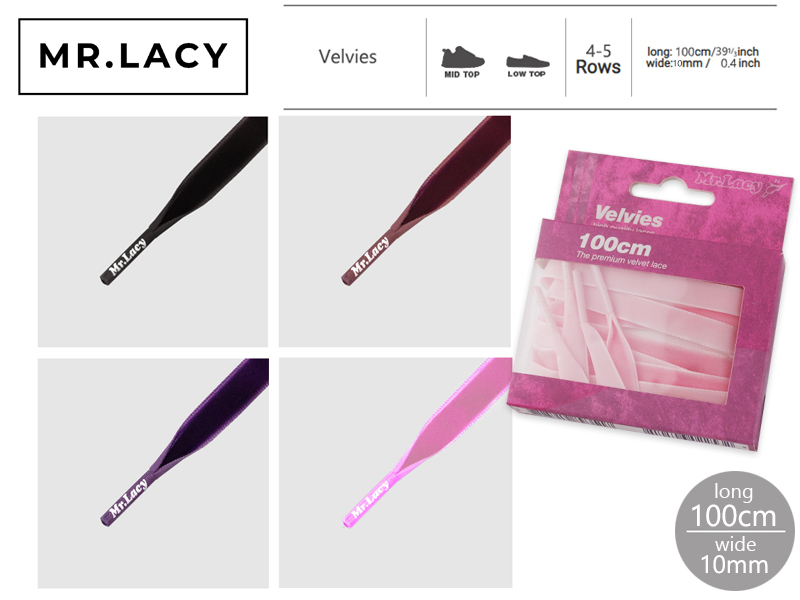This screenshot has height=600, width=800.
Task: Choose the purple velvet lace swatch
Action: pos(153,473)
